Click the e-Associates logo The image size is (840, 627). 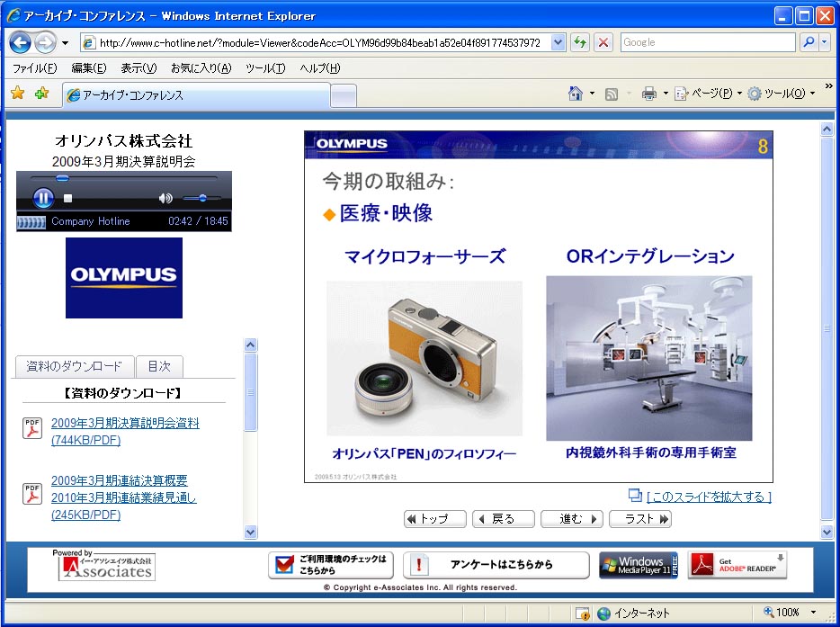107,568
